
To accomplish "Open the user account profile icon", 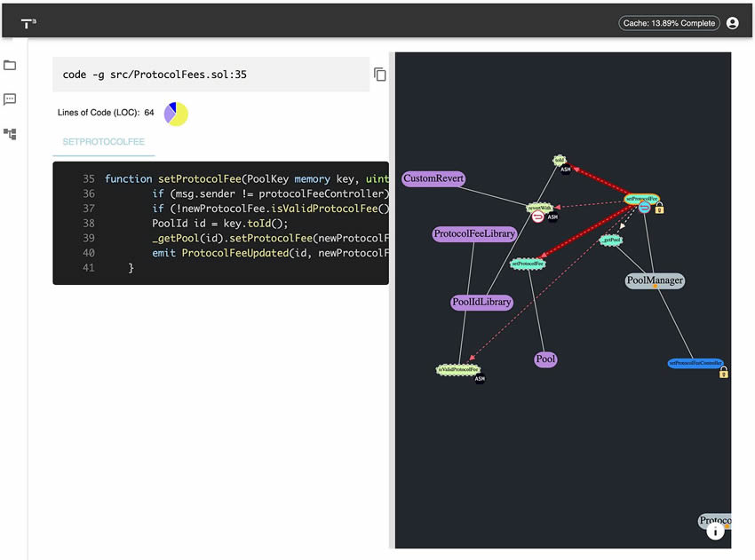I will click(x=732, y=23).
